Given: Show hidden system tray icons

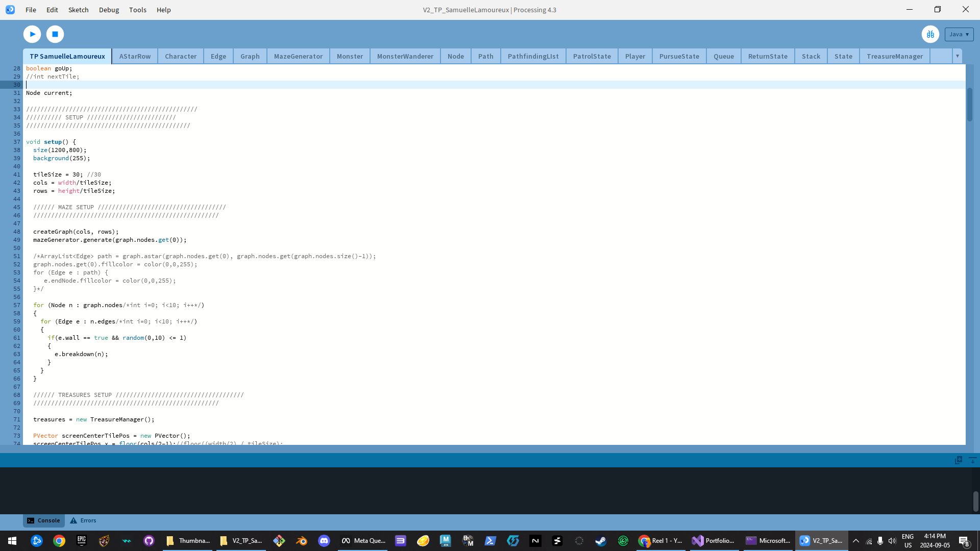Looking at the screenshot, I should pos(856,541).
